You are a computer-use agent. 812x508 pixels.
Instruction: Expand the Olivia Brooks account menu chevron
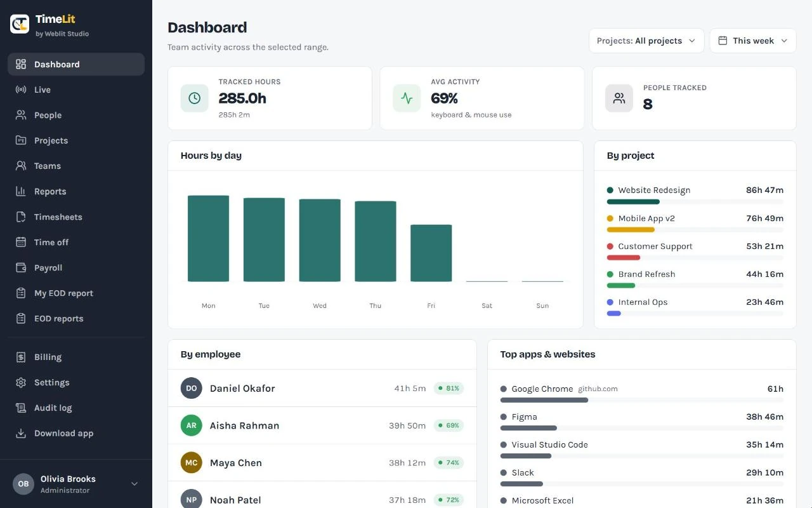click(x=134, y=484)
